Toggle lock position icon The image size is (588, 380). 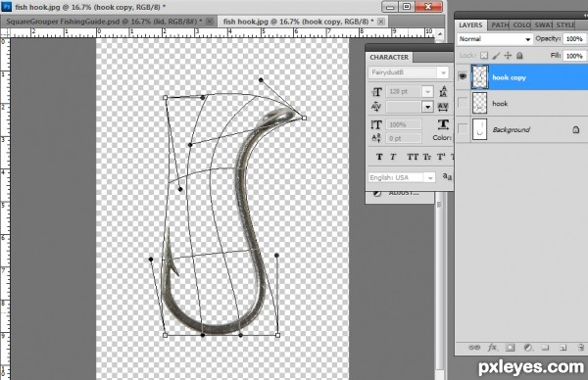[x=508, y=56]
